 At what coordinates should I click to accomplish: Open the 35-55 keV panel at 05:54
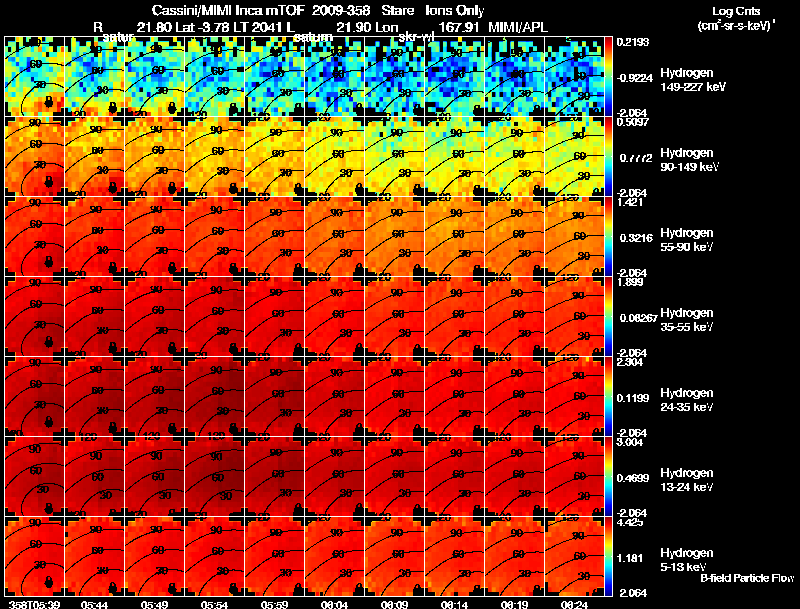pyautogui.click(x=214, y=317)
